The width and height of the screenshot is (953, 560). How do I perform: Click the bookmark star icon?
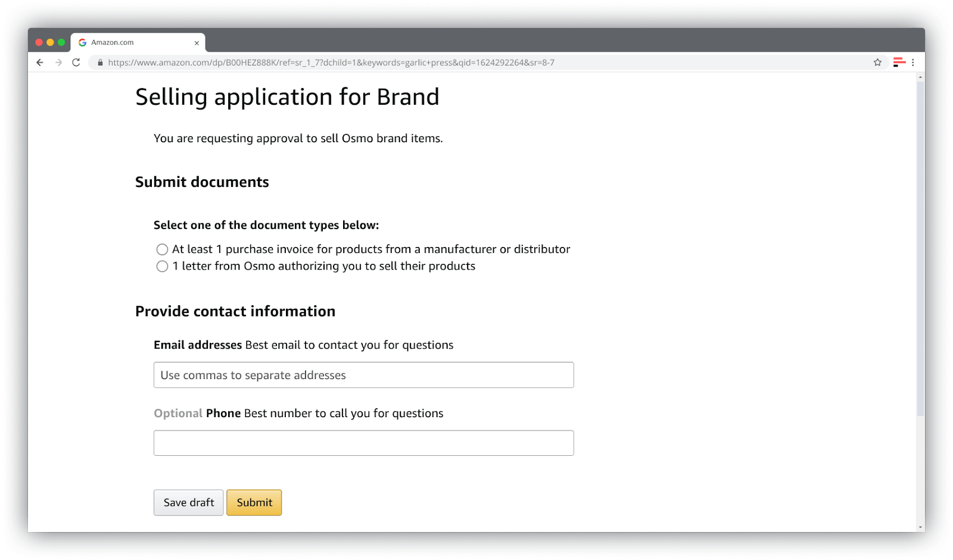tap(877, 62)
